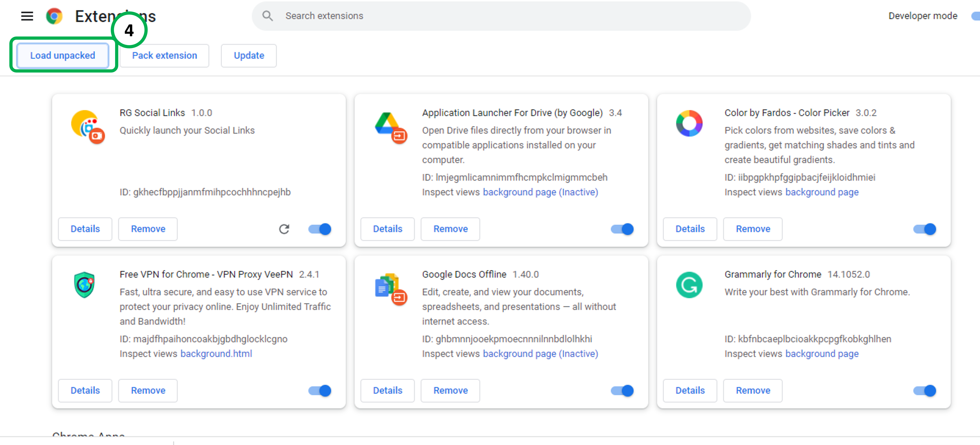Click the Color by Fardos icon
The width and height of the screenshot is (980, 445).
pyautogui.click(x=689, y=123)
